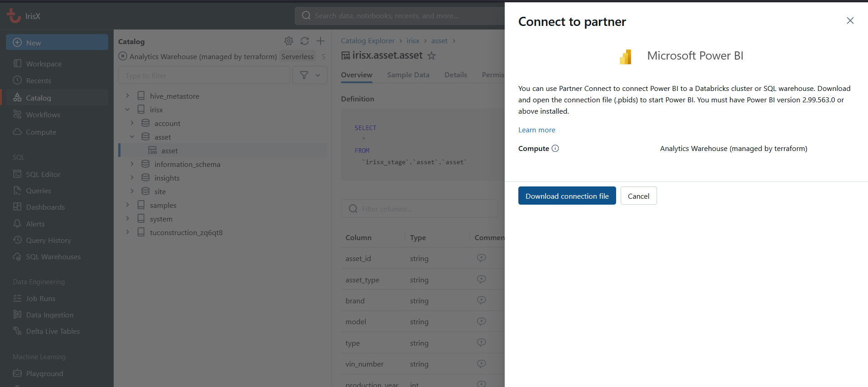Open SQL Warehouses in the sidebar

tap(53, 257)
